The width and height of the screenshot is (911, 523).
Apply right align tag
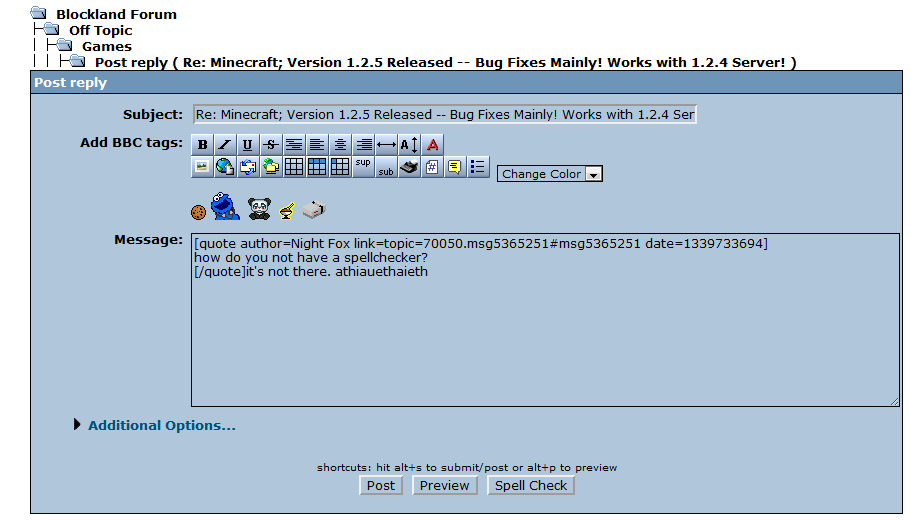click(x=363, y=145)
